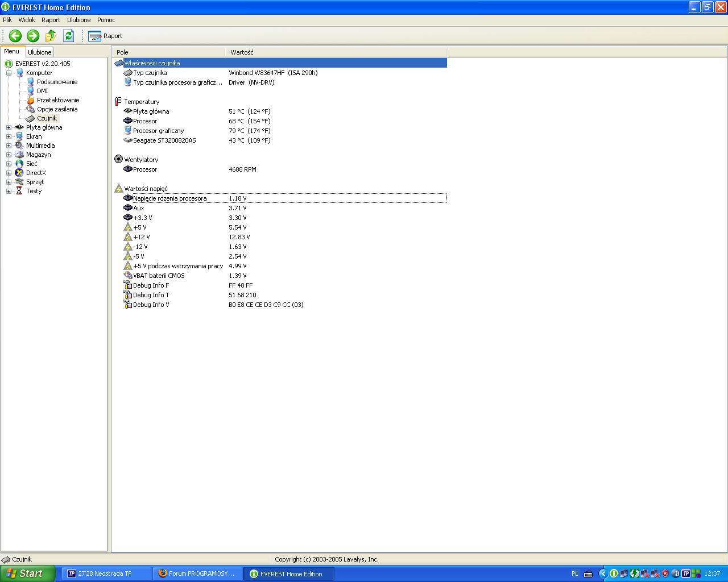Click the DirectX icon in the tree

pyautogui.click(x=19, y=173)
